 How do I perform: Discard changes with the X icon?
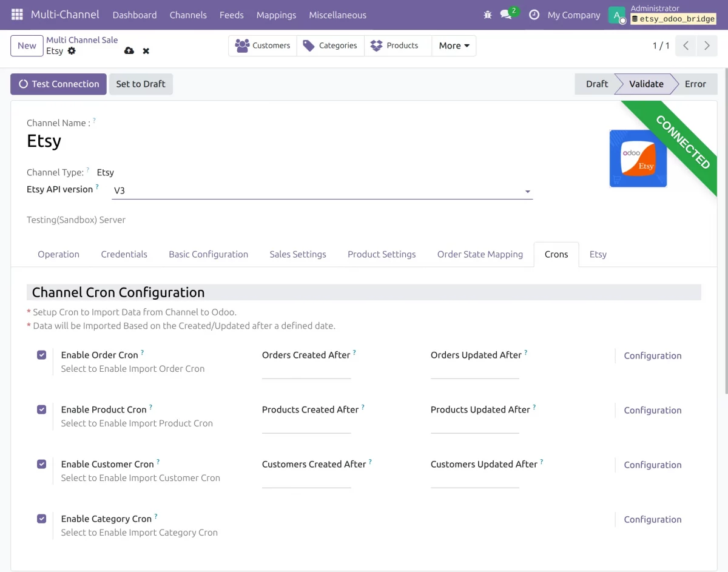pos(146,51)
